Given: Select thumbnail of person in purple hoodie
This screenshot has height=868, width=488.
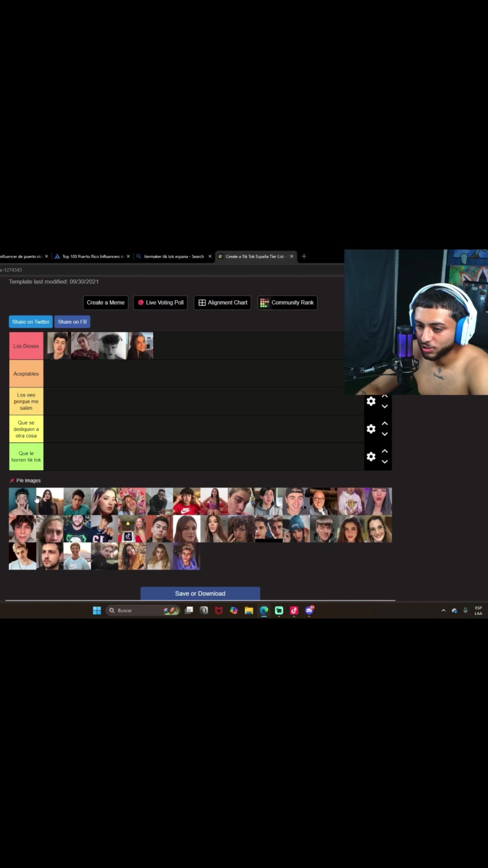Looking at the screenshot, I should click(186, 557).
